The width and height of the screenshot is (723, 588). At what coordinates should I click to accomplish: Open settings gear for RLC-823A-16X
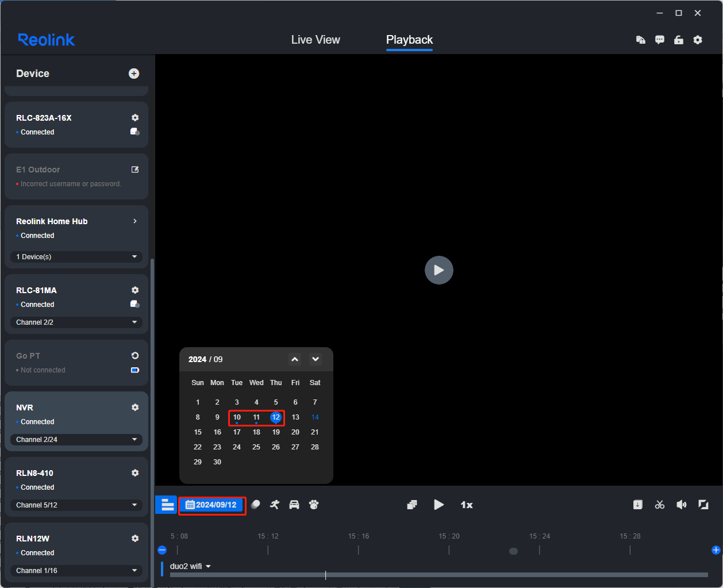point(135,118)
